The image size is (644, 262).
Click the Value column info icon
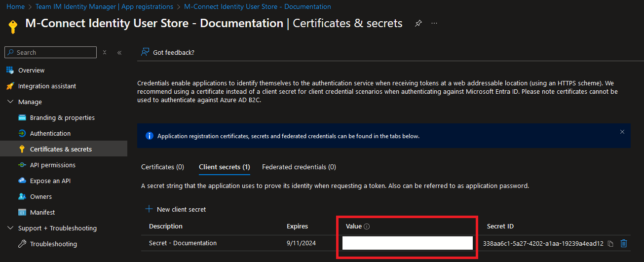coord(367,226)
